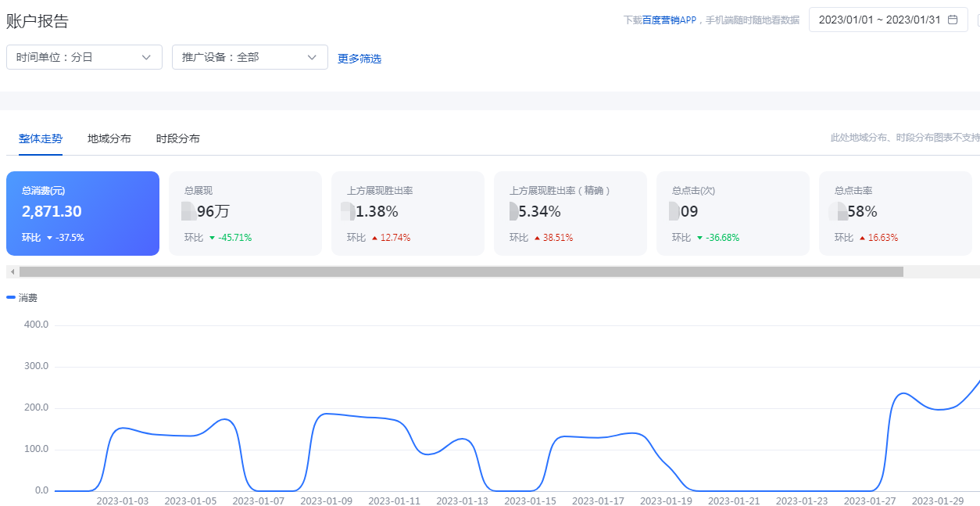Viewport: 980px width, 506px height.
Task: Toggle the 消费 chart legend
Action: click(22, 297)
